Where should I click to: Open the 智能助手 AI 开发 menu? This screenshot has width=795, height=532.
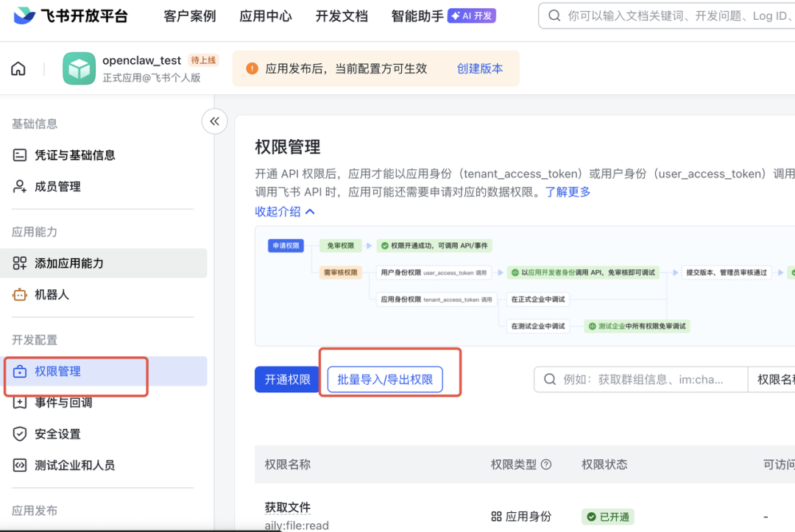click(x=443, y=16)
